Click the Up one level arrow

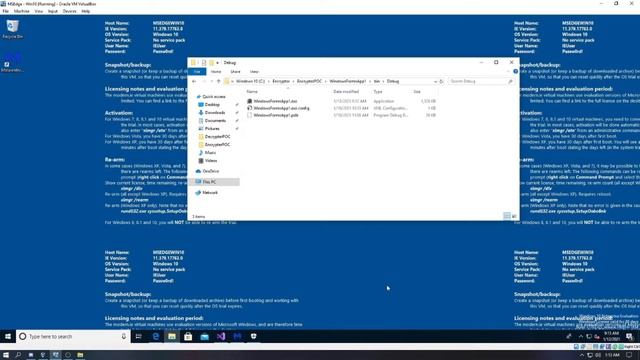point(219,81)
